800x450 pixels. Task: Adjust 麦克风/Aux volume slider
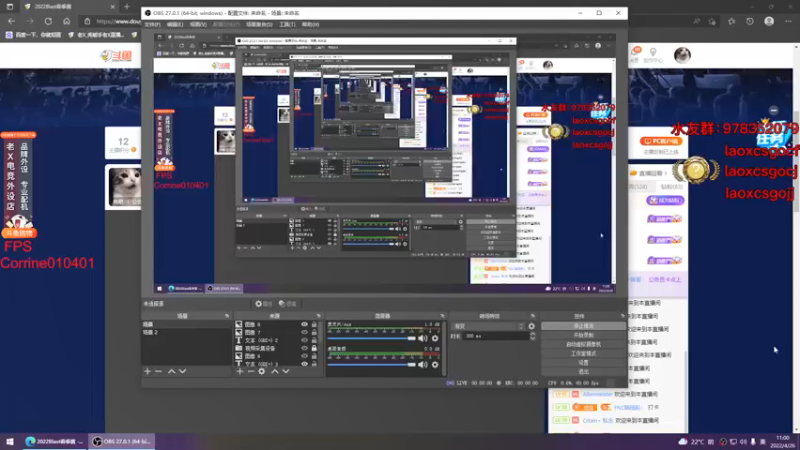click(x=371, y=338)
